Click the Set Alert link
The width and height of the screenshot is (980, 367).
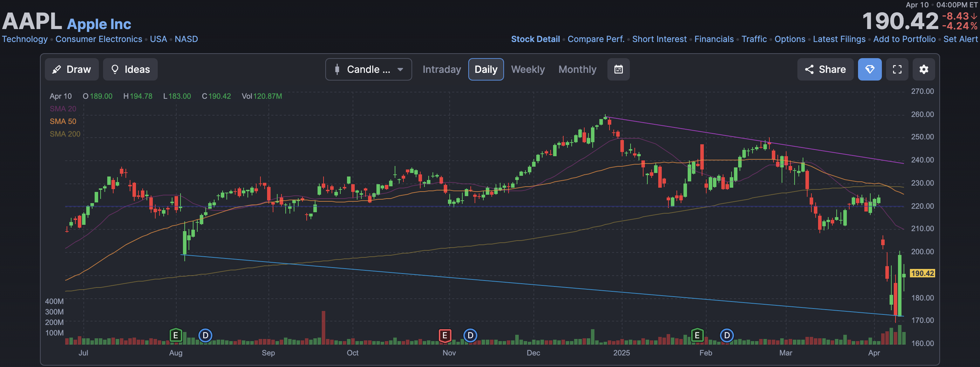click(960, 39)
